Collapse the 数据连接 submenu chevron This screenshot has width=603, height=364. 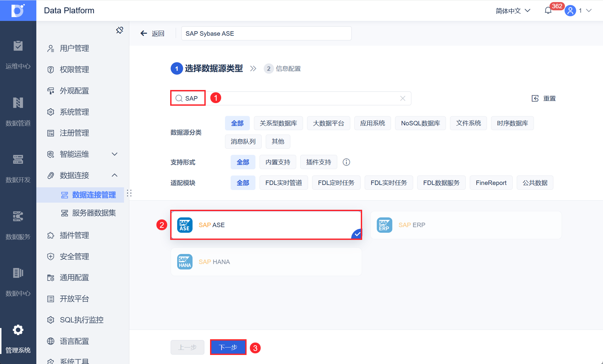(x=115, y=175)
